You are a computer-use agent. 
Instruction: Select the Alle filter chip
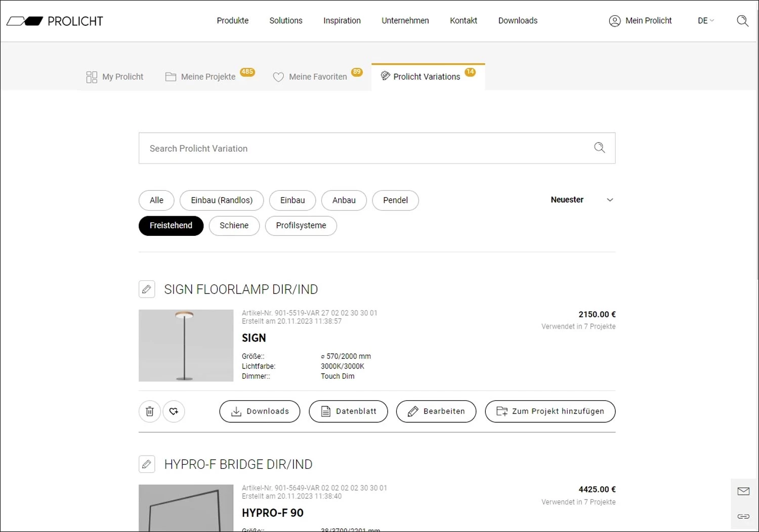pos(156,200)
